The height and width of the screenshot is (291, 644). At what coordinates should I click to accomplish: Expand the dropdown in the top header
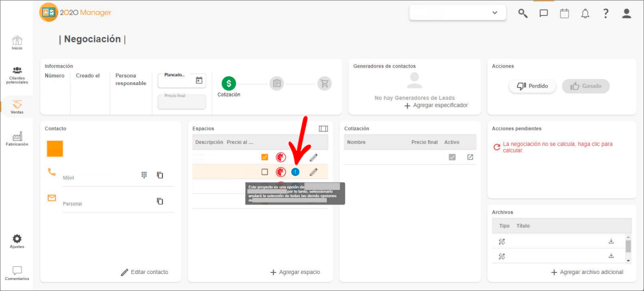[495, 13]
